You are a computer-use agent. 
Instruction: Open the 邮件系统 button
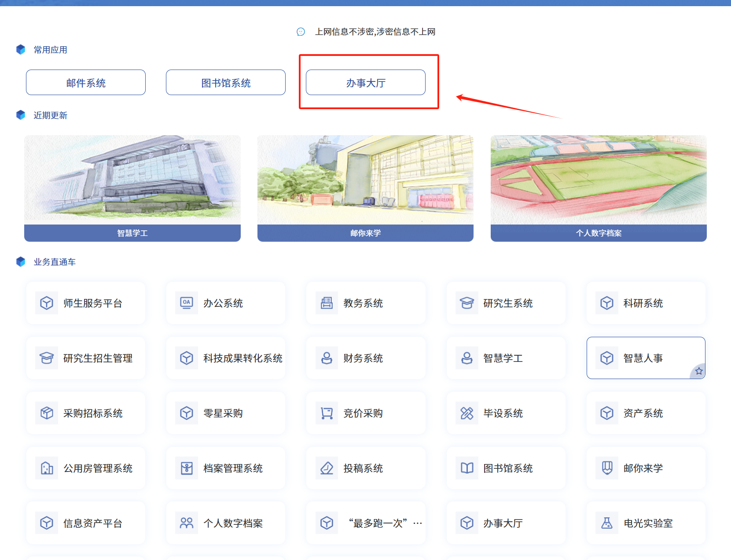tap(86, 82)
